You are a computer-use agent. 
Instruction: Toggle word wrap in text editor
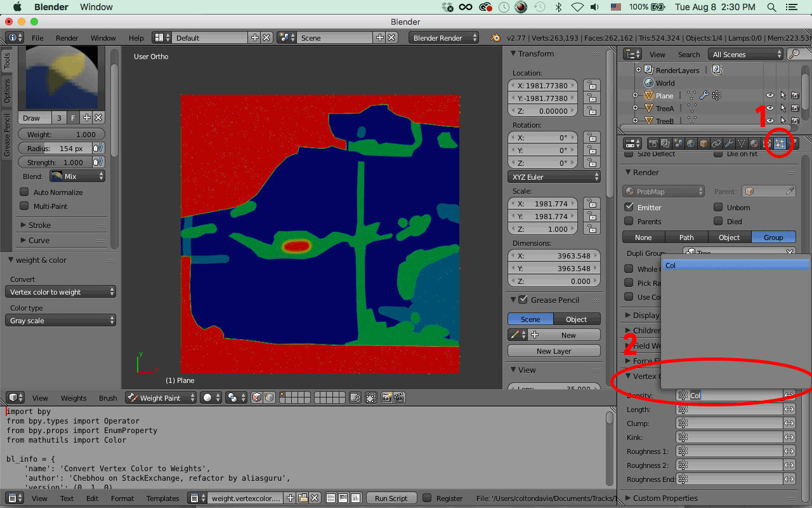(x=343, y=498)
